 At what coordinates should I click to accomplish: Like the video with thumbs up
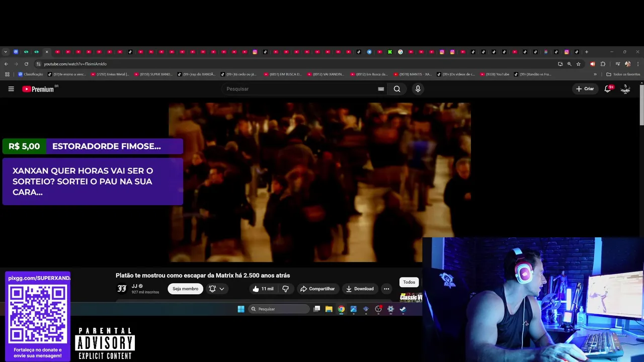pos(263,289)
